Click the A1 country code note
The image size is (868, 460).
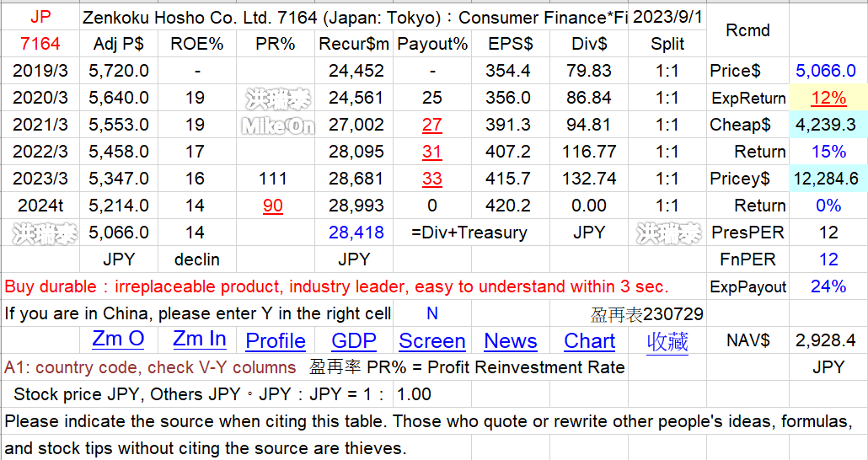tap(150, 367)
